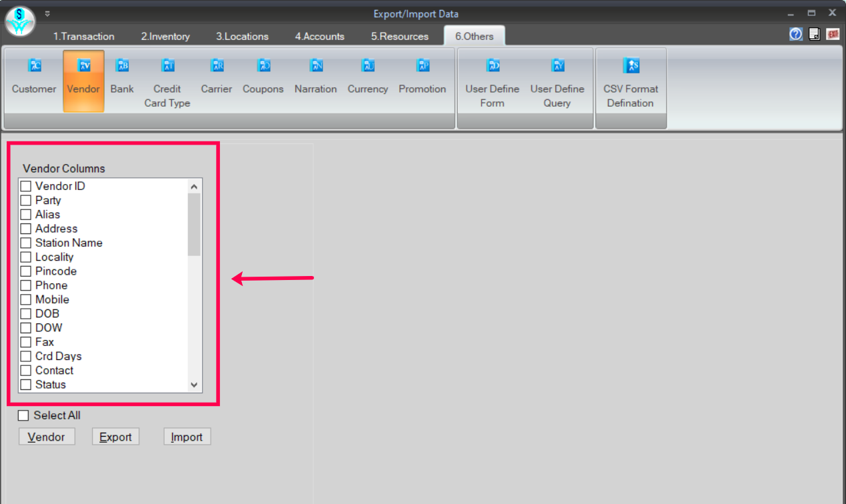The width and height of the screenshot is (846, 504).
Task: Open User Define Query
Action: 557,81
